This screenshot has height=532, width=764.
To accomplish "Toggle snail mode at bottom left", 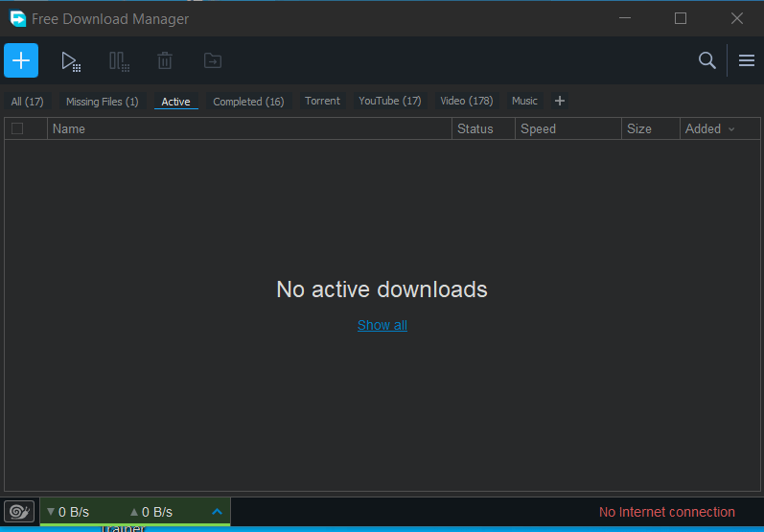I will 19,512.
